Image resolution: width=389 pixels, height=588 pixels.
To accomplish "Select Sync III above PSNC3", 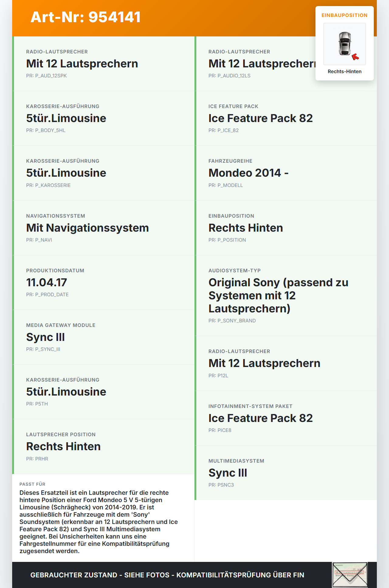I will [228, 473].
